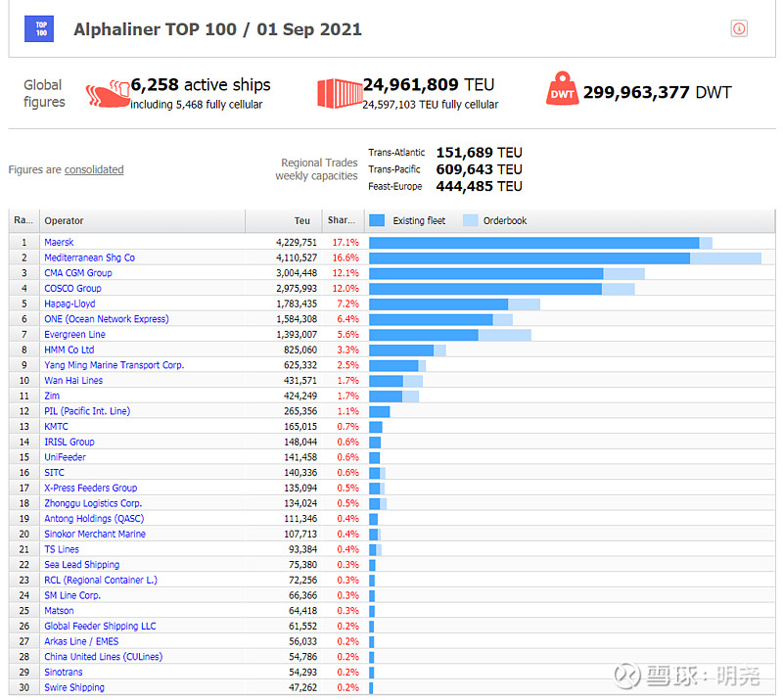Click the Alphaliner TOP 100 title

point(217,29)
